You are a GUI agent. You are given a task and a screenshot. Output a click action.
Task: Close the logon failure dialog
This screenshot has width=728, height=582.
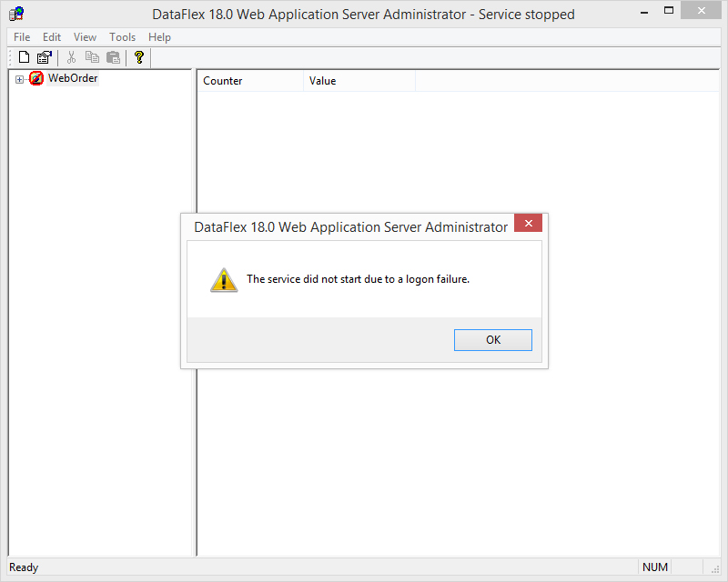[529, 223]
